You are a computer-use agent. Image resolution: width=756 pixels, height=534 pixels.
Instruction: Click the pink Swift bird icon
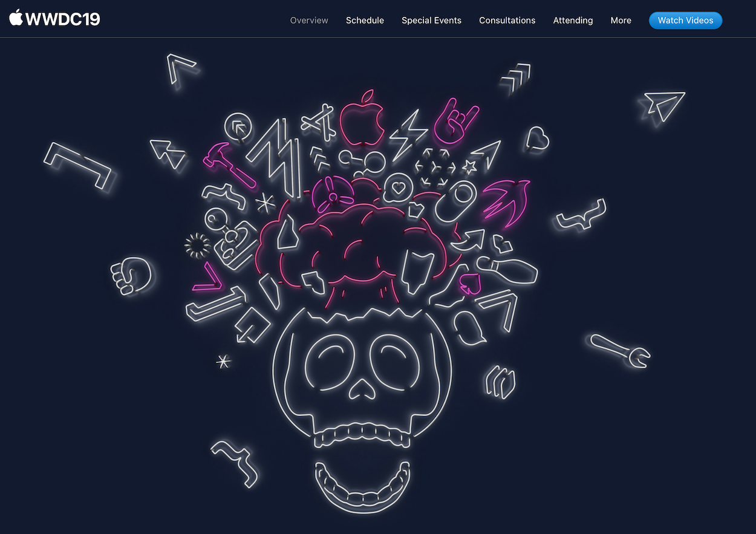506,204
